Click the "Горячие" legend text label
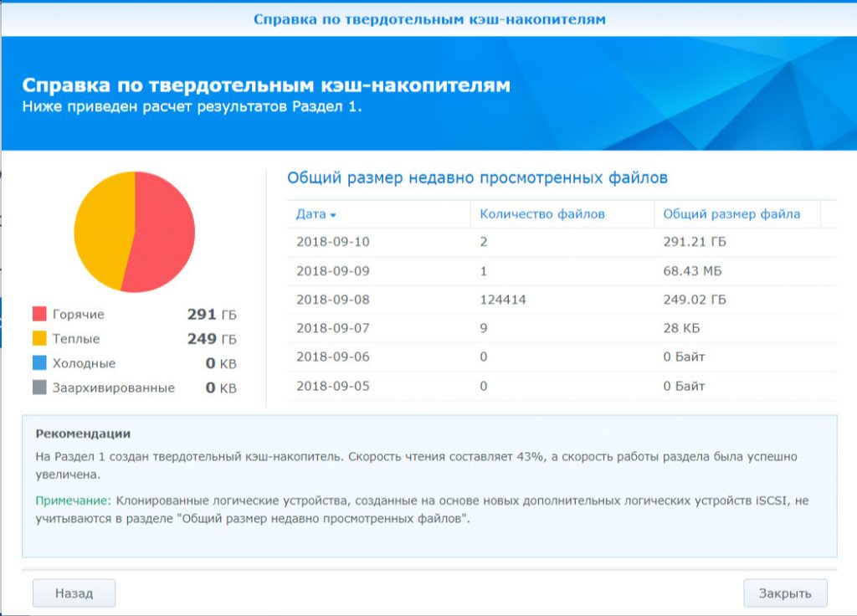The image size is (857, 616). tap(77, 314)
